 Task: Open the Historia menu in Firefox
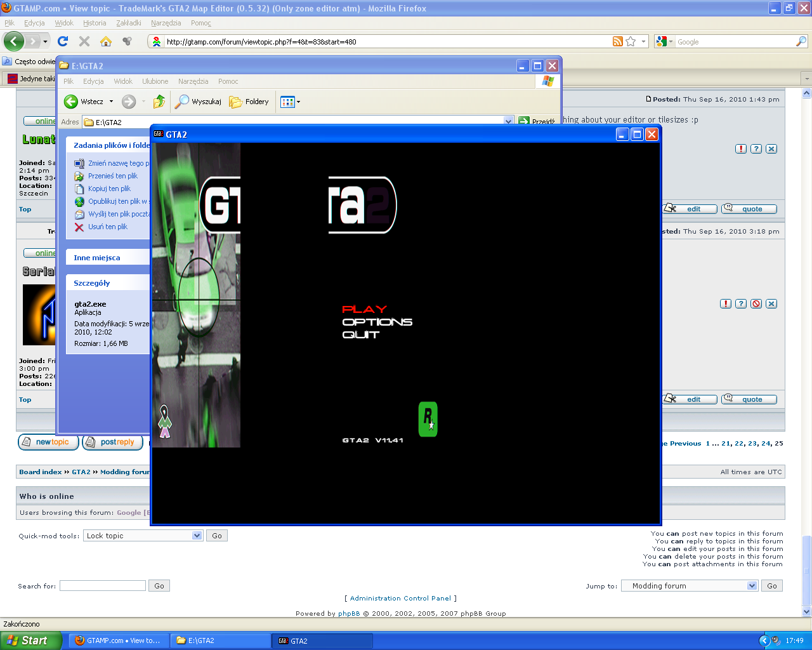95,23
